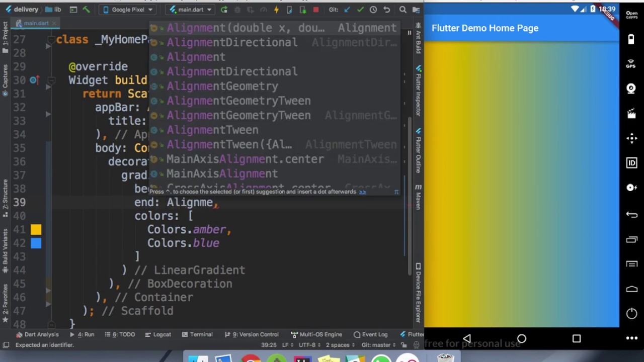Click the Git revert arrow icon
Screen dimensions: 644x362
click(x=386, y=10)
